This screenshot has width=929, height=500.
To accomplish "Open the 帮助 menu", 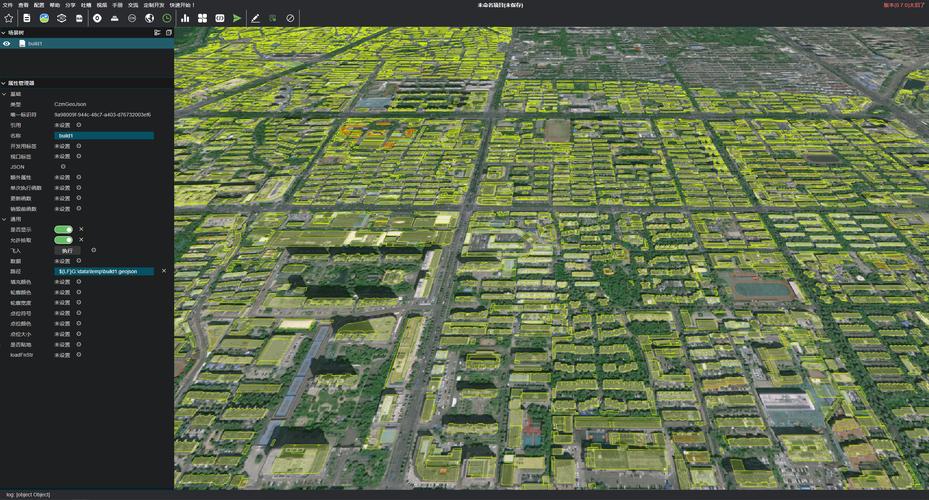I will (55, 5).
